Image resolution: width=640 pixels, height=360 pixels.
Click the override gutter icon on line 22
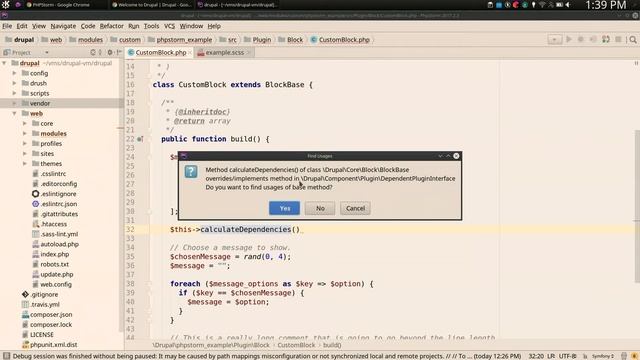140,139
